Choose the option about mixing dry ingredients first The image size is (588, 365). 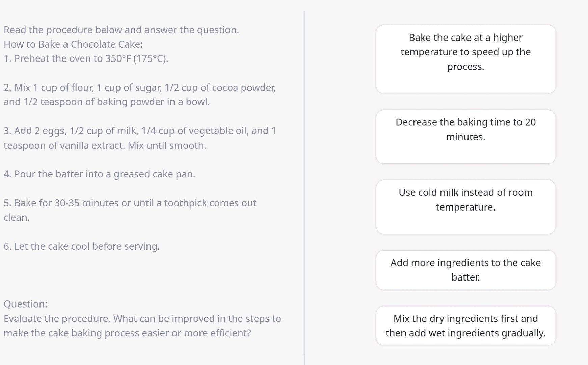[465, 325]
